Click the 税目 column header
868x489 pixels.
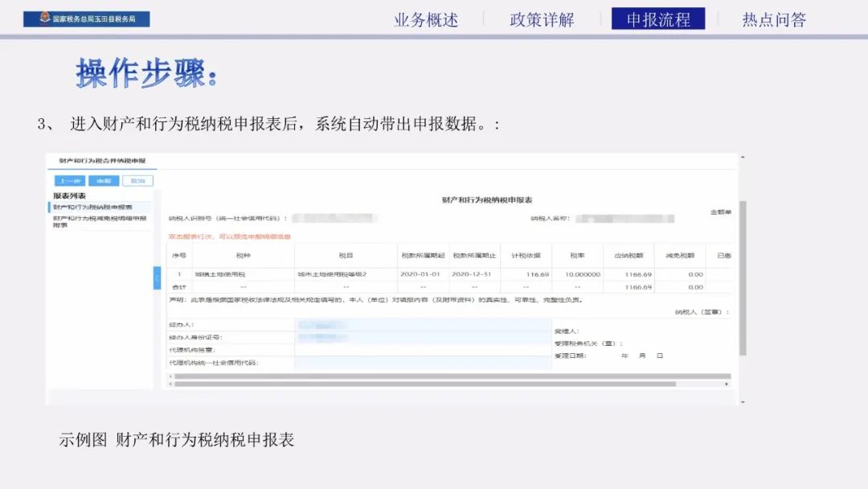(x=346, y=256)
